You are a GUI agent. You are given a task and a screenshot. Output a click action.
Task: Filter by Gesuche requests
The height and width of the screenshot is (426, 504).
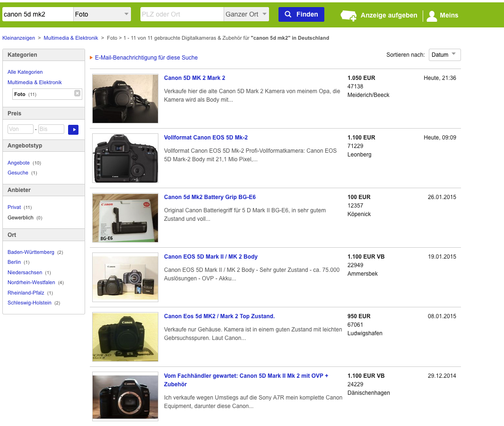point(18,173)
